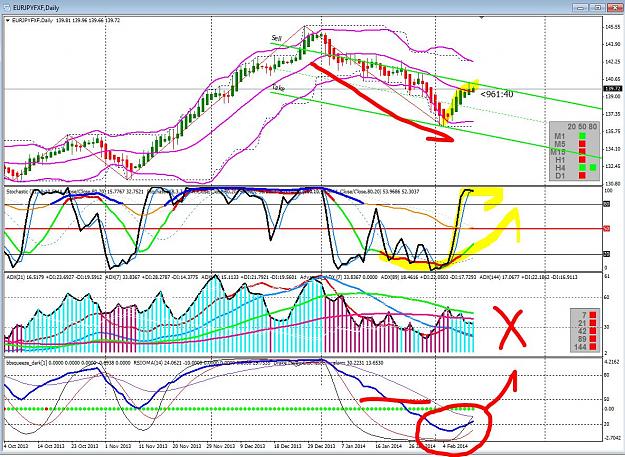Click the "4 Feb 2014" date on time axis

click(455, 446)
